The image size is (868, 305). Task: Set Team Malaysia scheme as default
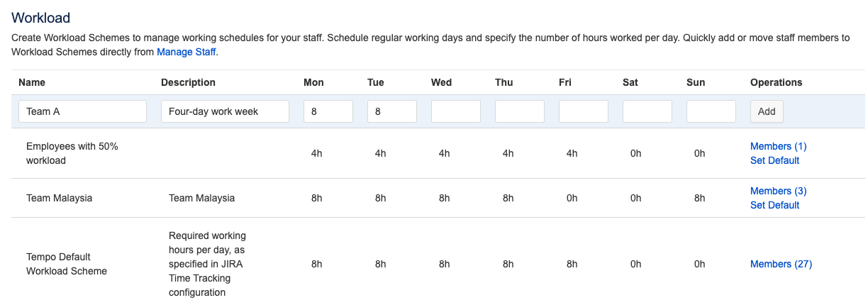pyautogui.click(x=774, y=205)
